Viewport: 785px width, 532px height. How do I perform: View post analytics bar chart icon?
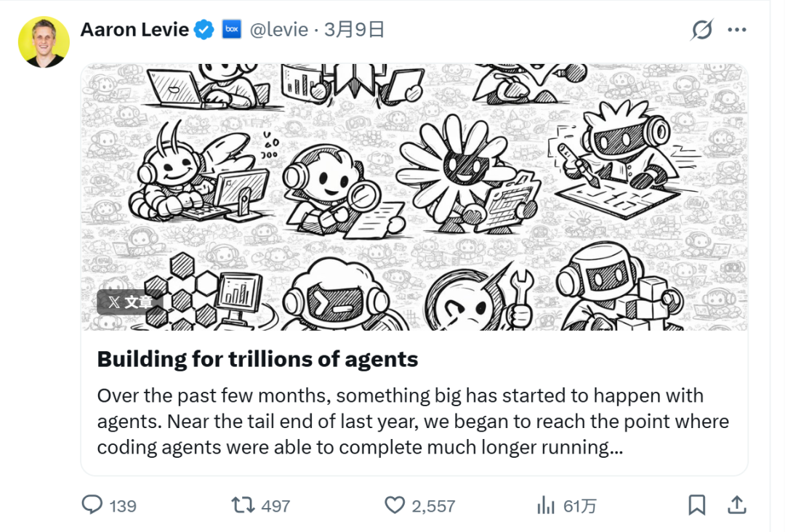[x=546, y=506]
